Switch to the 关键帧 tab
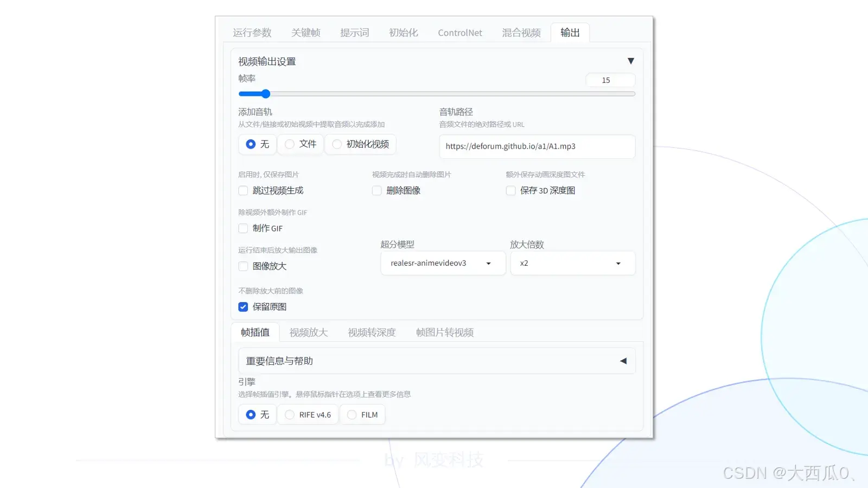The image size is (868, 488). pyautogui.click(x=306, y=33)
